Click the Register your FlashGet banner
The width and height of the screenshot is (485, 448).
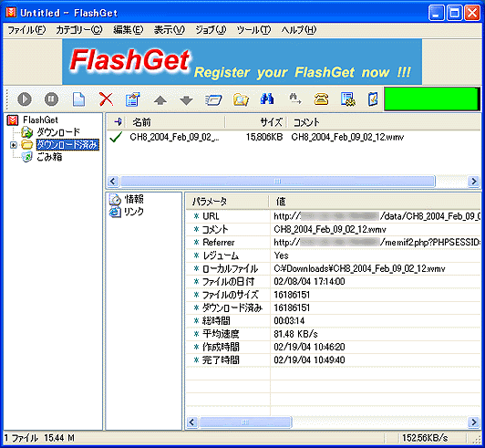242,62
